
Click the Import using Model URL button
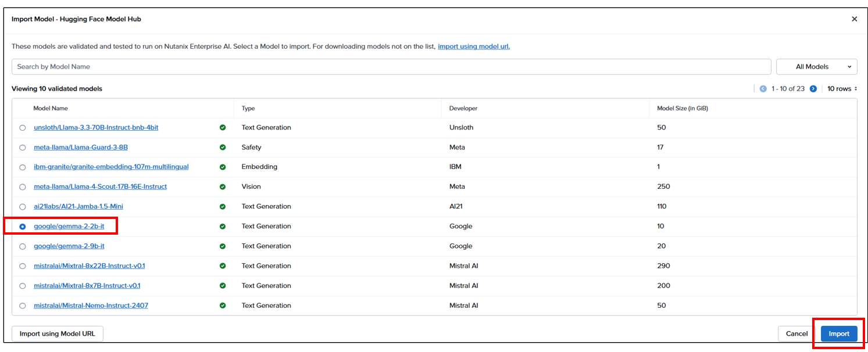click(58, 333)
